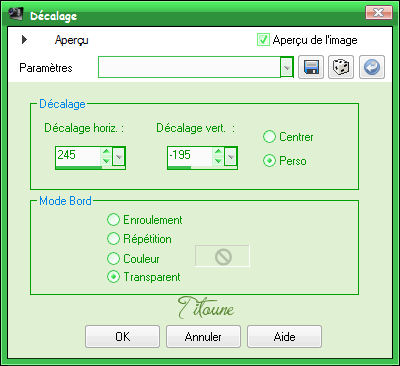Click the save preset floppy disk icon
This screenshot has height=366, width=400.
[x=311, y=67]
